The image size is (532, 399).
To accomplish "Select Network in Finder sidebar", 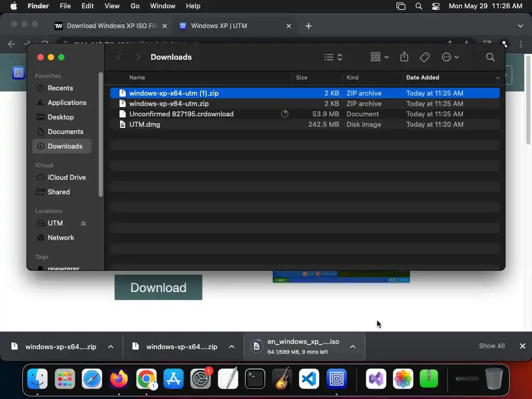I will coord(62,237).
